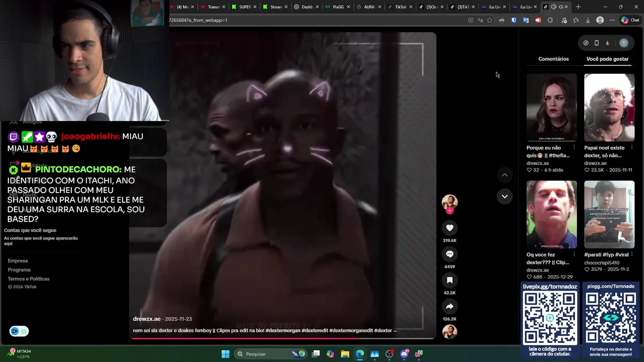Image resolution: width=644 pixels, height=362 pixels.
Task: Switch to the Você pode gostar tab
Action: (607, 59)
